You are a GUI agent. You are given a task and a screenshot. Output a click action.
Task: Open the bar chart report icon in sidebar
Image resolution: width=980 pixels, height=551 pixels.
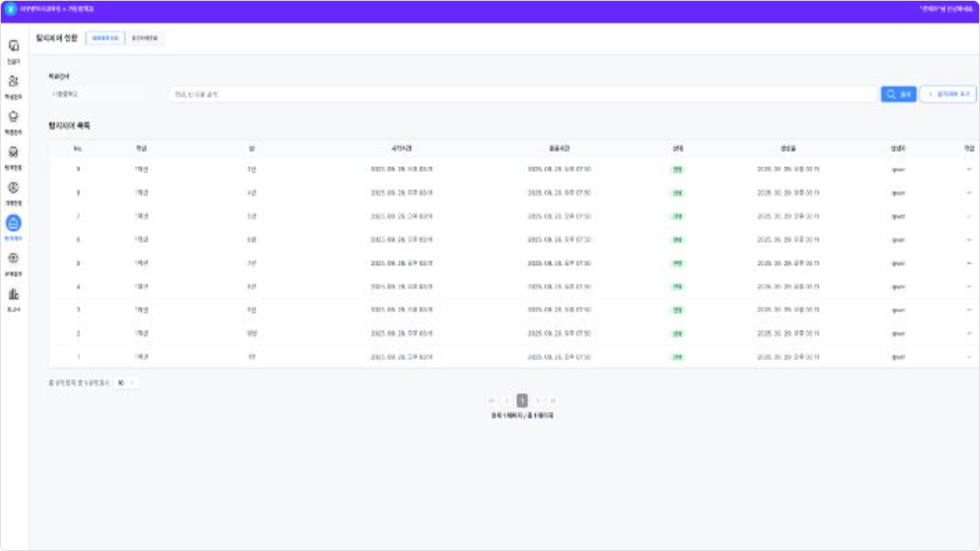point(13,295)
